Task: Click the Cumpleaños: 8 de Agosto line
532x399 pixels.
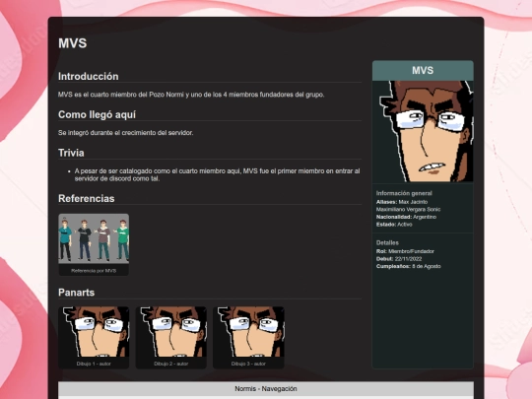Action: tap(409, 266)
